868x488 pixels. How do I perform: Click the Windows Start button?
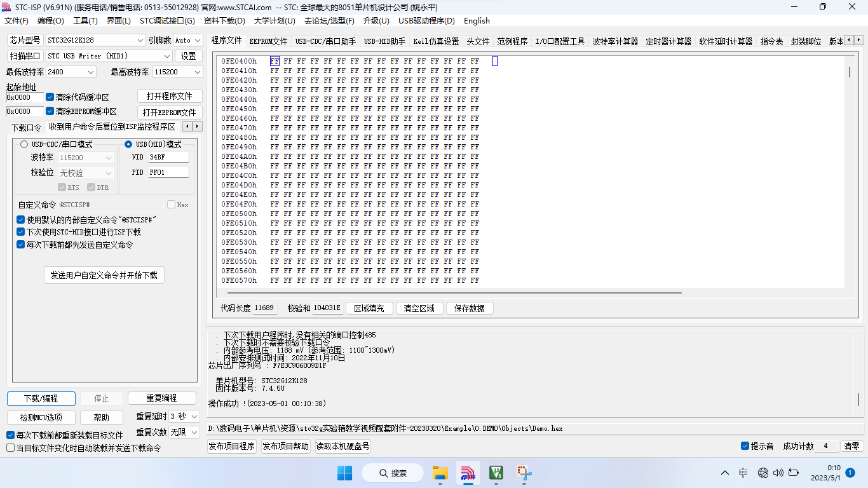click(x=344, y=473)
